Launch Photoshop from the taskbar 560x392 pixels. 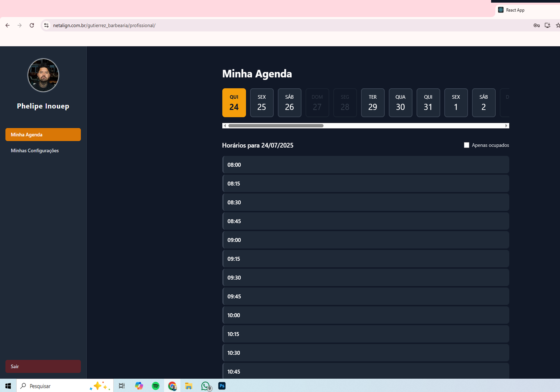coord(222,386)
